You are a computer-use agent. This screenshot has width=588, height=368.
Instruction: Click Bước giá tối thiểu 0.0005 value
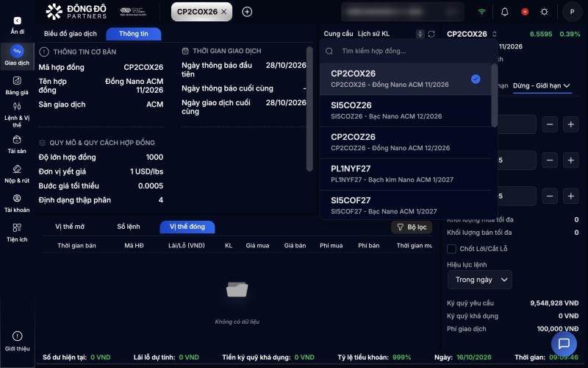pos(151,186)
